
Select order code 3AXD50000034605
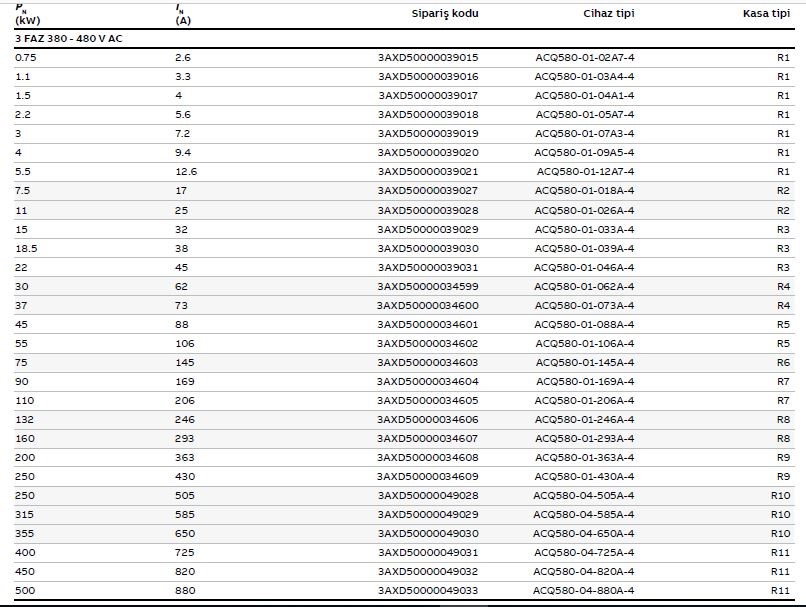pos(428,401)
